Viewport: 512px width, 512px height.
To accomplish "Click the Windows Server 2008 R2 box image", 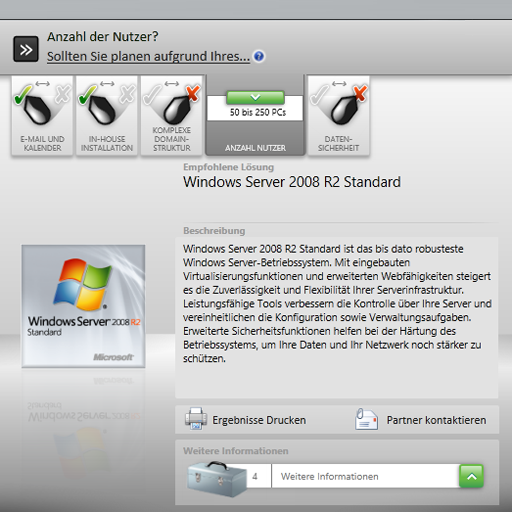I will [83, 306].
